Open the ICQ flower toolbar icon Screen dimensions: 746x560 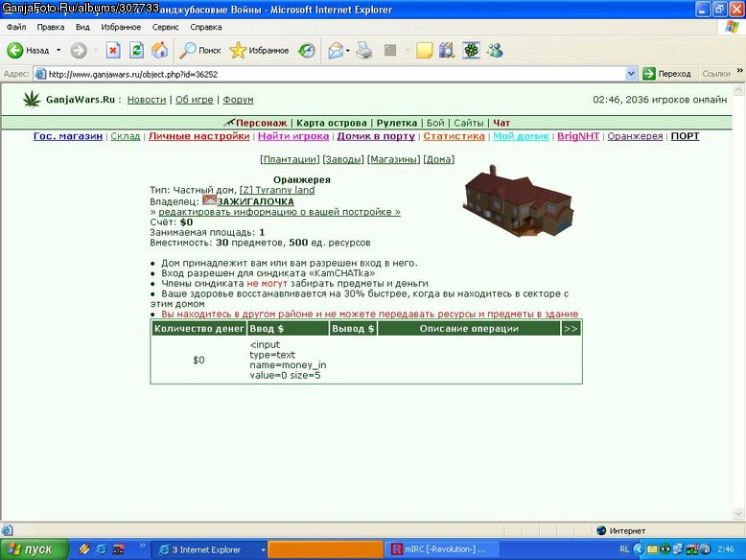click(x=472, y=51)
